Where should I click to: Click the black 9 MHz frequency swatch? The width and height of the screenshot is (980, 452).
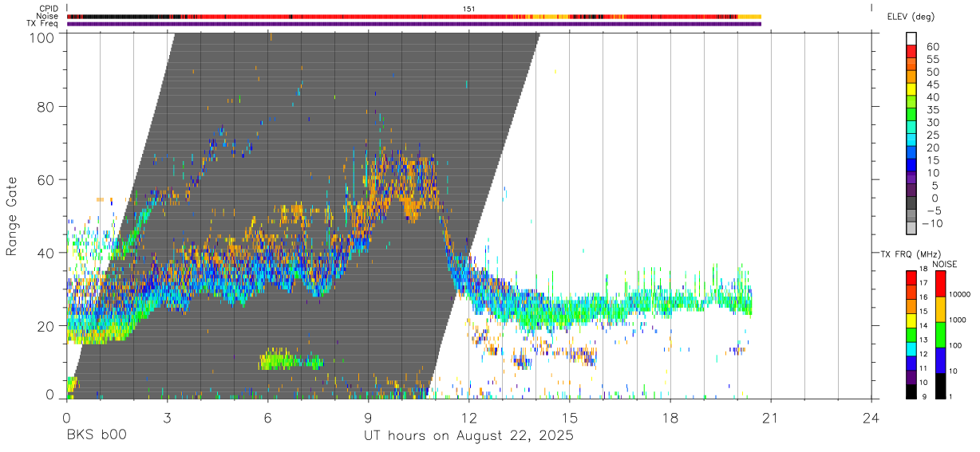[912, 391]
